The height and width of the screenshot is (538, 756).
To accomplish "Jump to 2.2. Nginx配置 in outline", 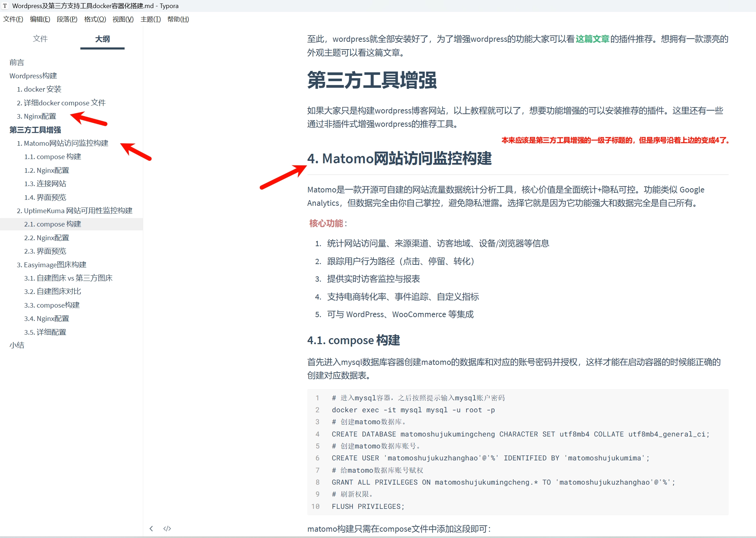I will pos(47,238).
